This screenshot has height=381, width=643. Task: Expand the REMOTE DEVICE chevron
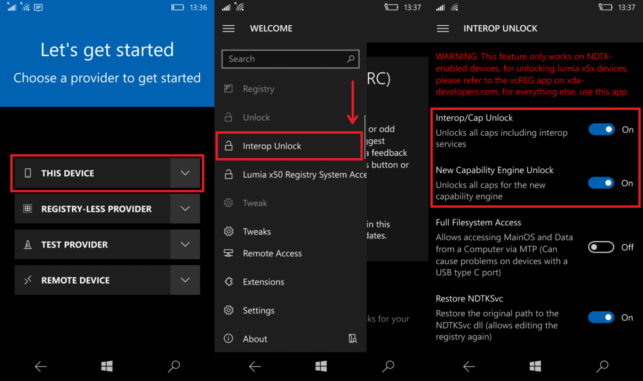coord(185,280)
